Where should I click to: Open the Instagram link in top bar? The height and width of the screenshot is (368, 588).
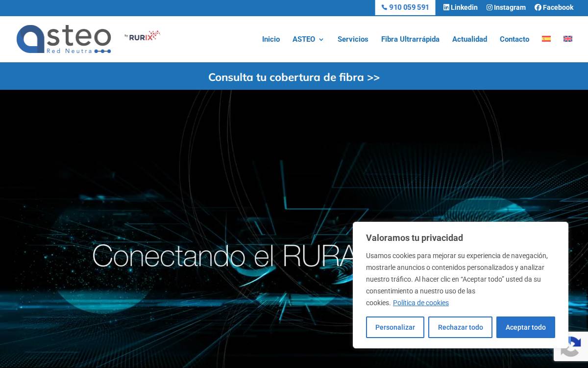pos(506,7)
